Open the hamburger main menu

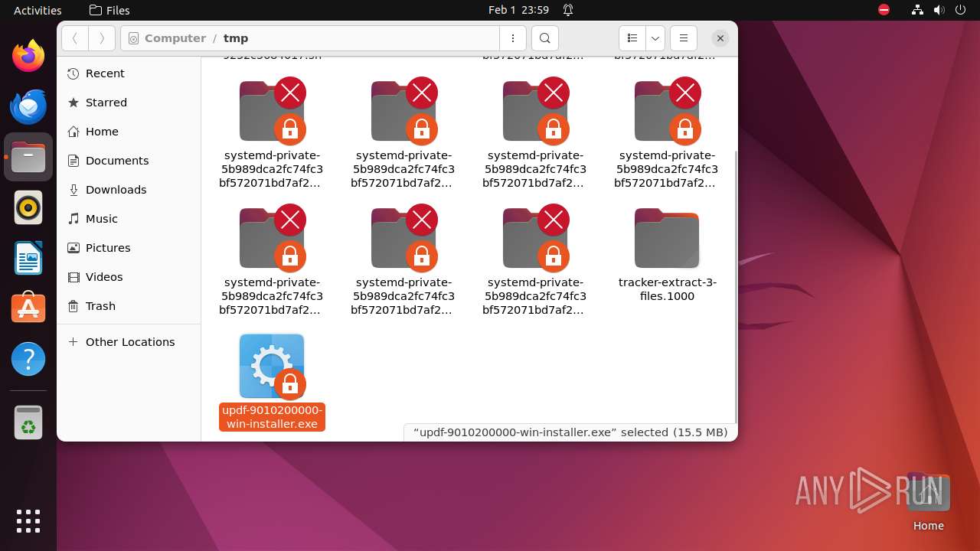684,38
